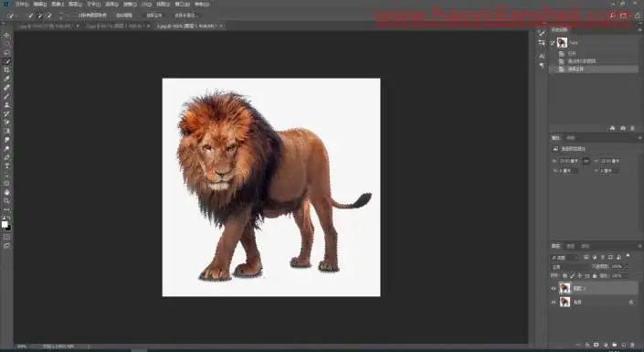This screenshot has height=352, width=644.
Task: Select the Hand tool
Action: (x=6, y=192)
